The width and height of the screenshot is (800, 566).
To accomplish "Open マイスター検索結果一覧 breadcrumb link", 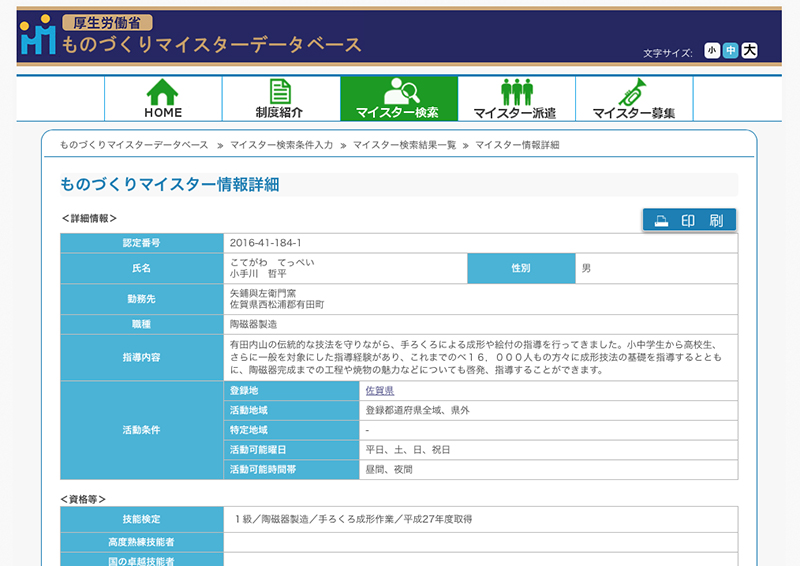I will click(x=404, y=145).
